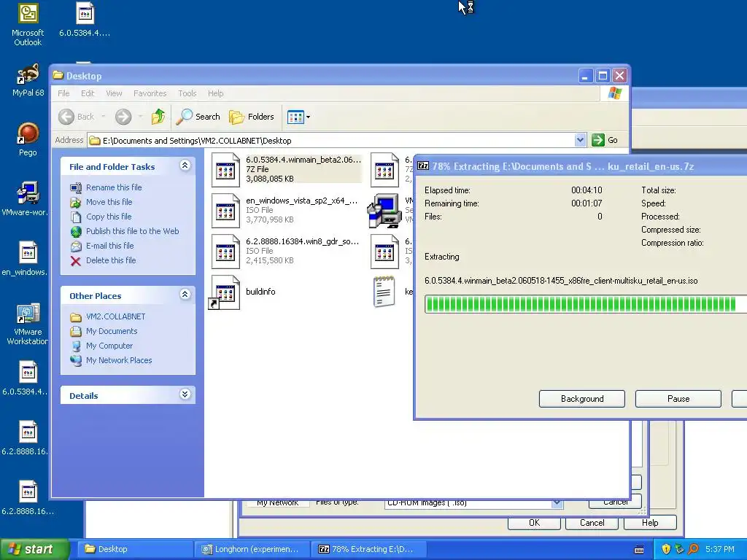747x560 pixels.
Task: Select the notepad text file icon in list
Action: (x=384, y=292)
